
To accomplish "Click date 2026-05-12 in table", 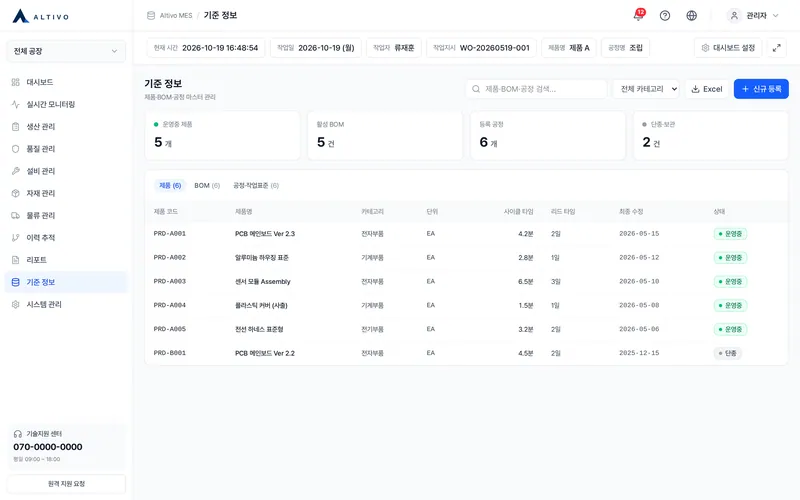I will pos(639,258).
